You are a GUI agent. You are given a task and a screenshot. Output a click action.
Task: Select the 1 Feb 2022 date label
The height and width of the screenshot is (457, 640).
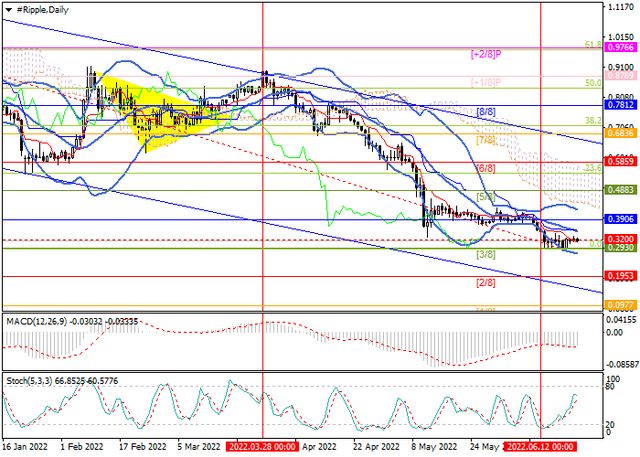(82, 447)
